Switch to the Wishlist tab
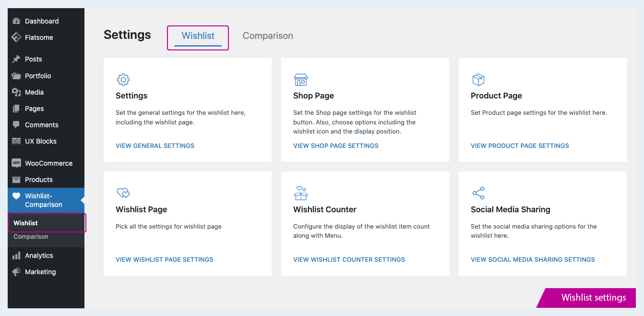The width and height of the screenshot is (644, 316). tap(198, 36)
